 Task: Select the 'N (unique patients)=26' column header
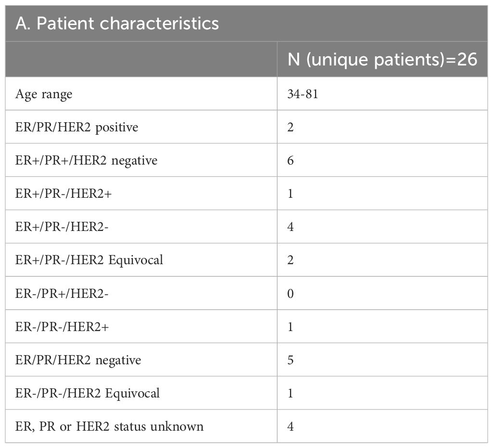[382, 59]
